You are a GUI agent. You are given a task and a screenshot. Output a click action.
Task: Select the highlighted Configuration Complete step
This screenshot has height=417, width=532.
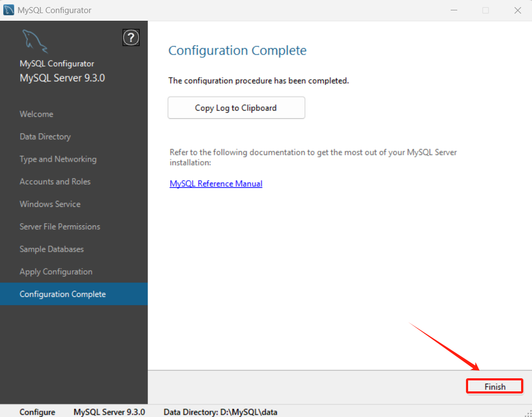(x=74, y=294)
